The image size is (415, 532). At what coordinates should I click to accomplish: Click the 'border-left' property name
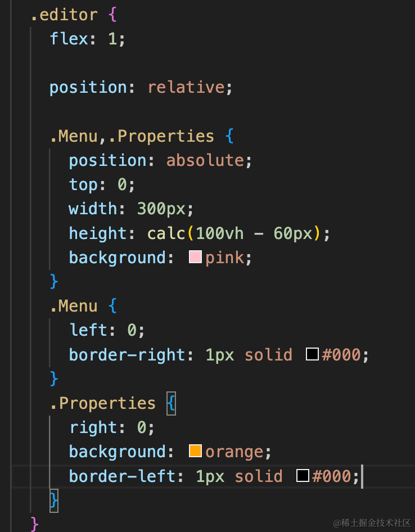tap(122, 476)
